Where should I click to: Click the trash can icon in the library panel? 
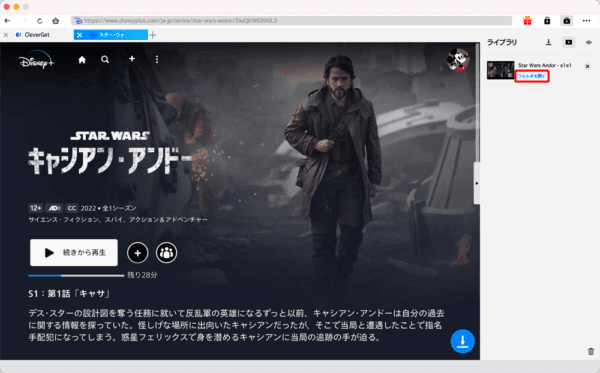591,351
